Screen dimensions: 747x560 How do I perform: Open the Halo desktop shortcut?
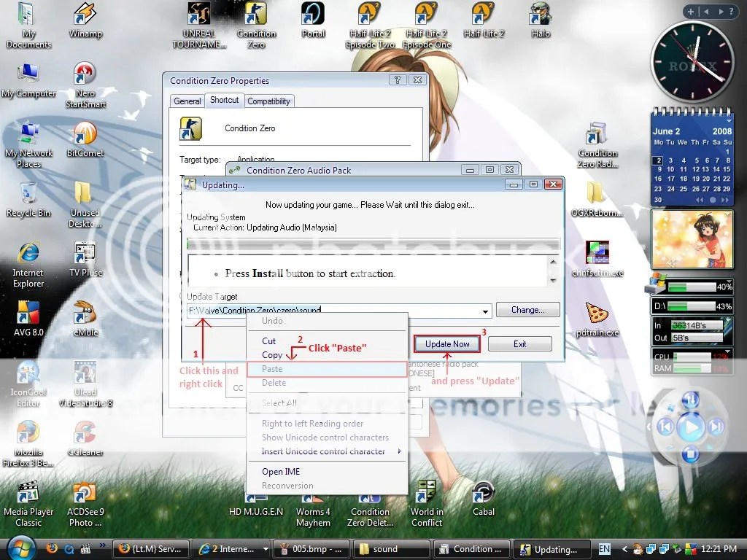pos(541,20)
